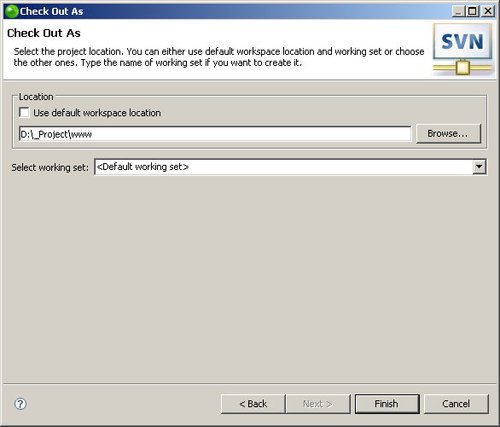The width and height of the screenshot is (500, 427).
Task: Click the Location group label
Action: (36, 97)
